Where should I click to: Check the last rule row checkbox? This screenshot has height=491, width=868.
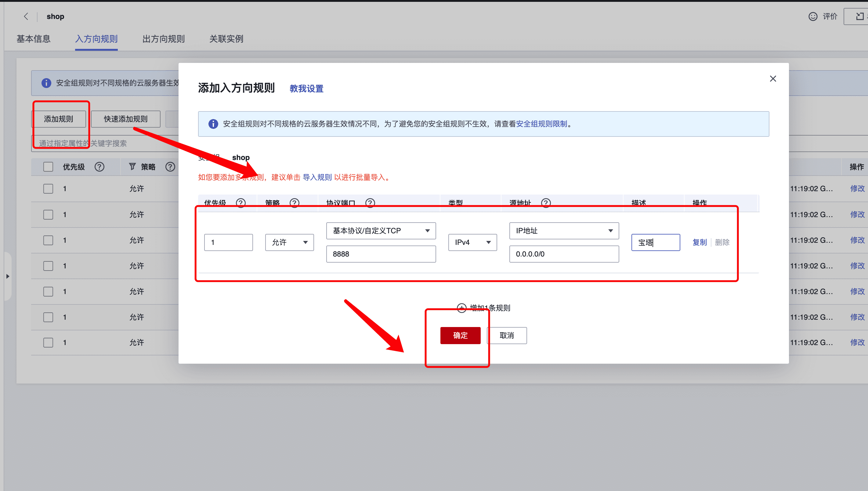pyautogui.click(x=48, y=342)
